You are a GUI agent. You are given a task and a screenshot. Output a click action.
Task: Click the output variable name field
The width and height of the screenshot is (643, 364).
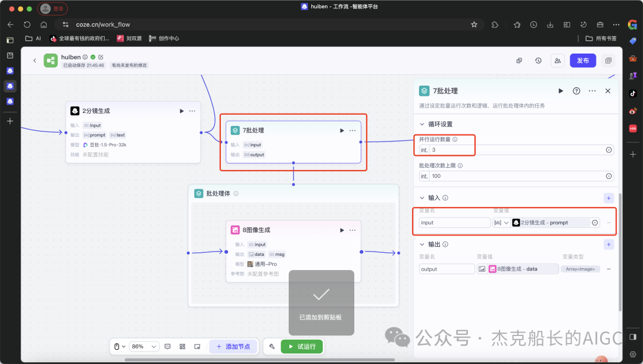pos(447,269)
